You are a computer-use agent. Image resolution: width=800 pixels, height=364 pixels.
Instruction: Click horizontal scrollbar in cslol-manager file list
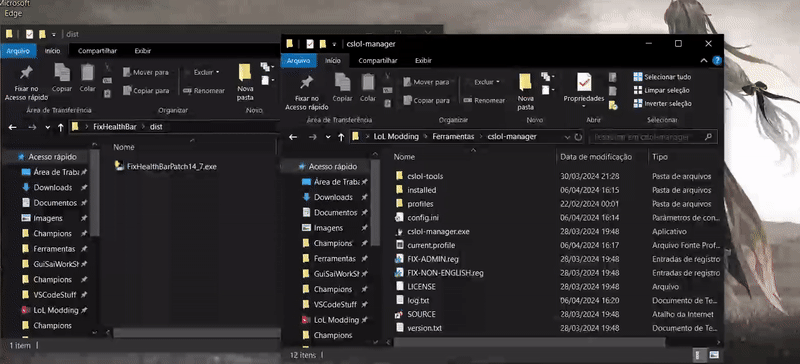[529, 342]
